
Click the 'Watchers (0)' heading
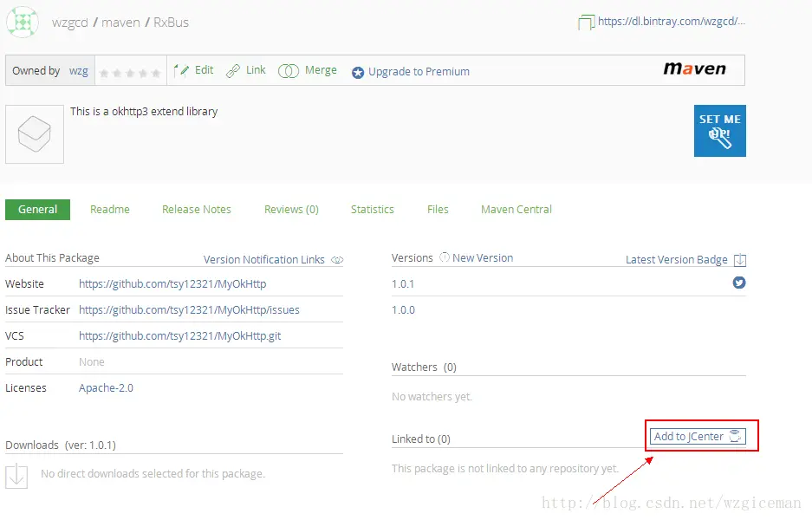[424, 367]
